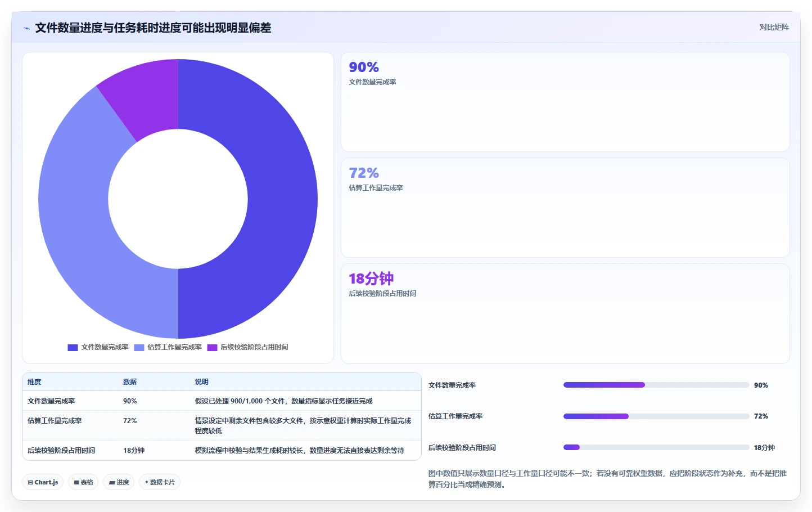Click the 90% label beside progress bar
This screenshot has height=512, width=812.
pyautogui.click(x=761, y=385)
